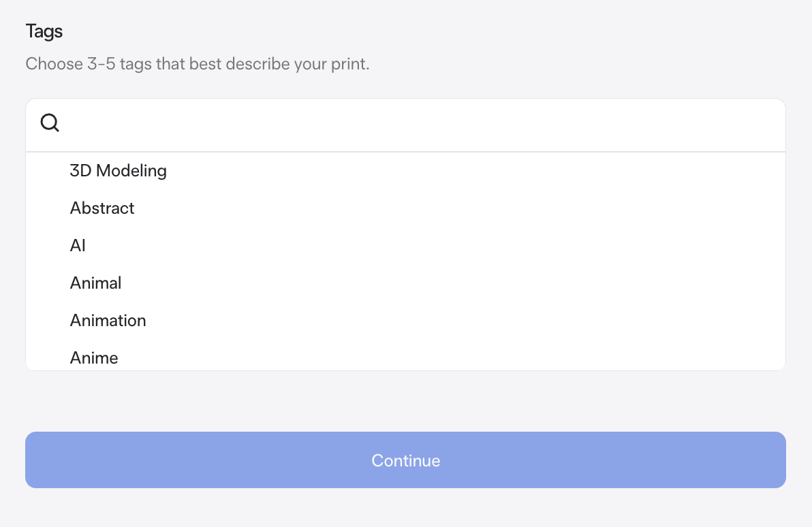Click the "Choose 3-5 tags" helper text
Screen dimensions: 812x527
click(198, 64)
